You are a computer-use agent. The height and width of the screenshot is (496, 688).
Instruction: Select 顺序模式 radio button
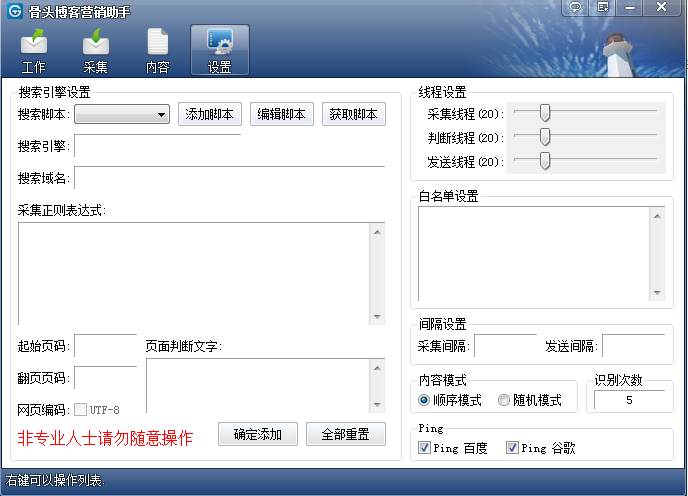[424, 400]
